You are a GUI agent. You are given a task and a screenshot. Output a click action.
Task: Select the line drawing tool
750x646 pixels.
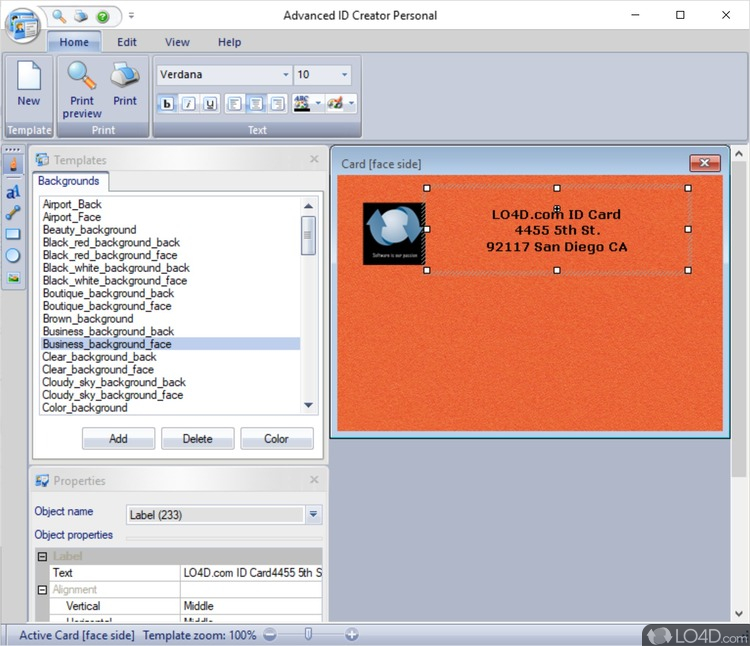pos(13,213)
